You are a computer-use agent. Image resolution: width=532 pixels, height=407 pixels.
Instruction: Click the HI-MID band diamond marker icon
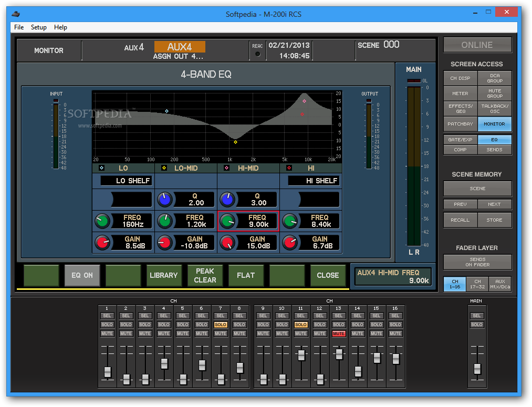(x=227, y=168)
